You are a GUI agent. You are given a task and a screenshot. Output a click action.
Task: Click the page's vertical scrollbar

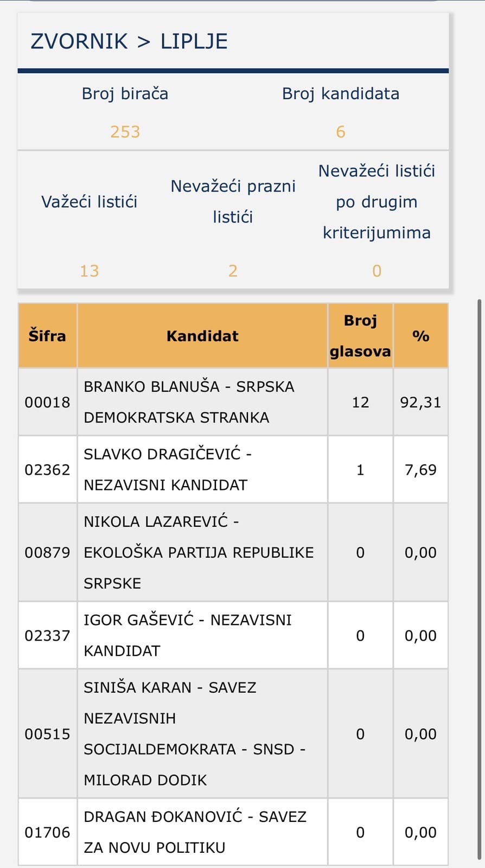coord(479,542)
